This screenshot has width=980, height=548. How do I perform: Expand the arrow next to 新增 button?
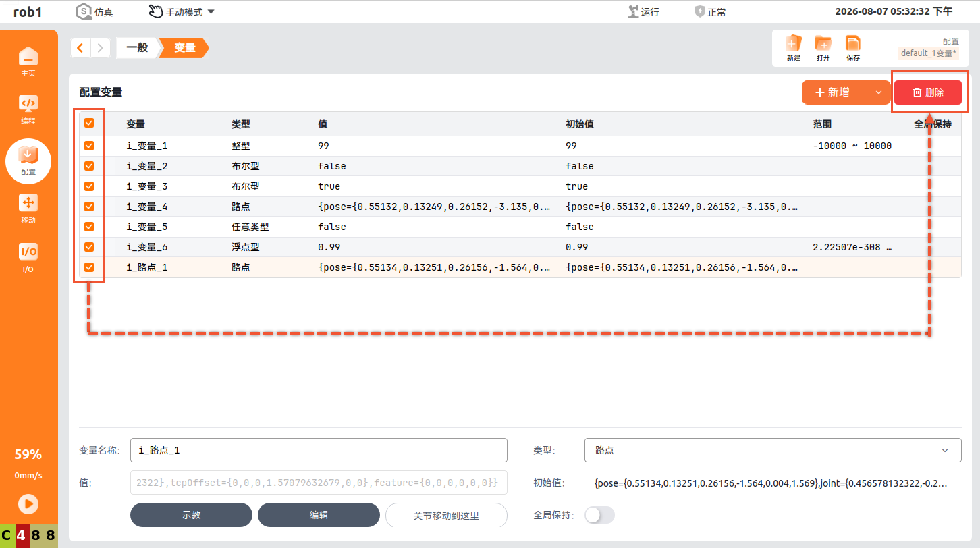point(879,92)
